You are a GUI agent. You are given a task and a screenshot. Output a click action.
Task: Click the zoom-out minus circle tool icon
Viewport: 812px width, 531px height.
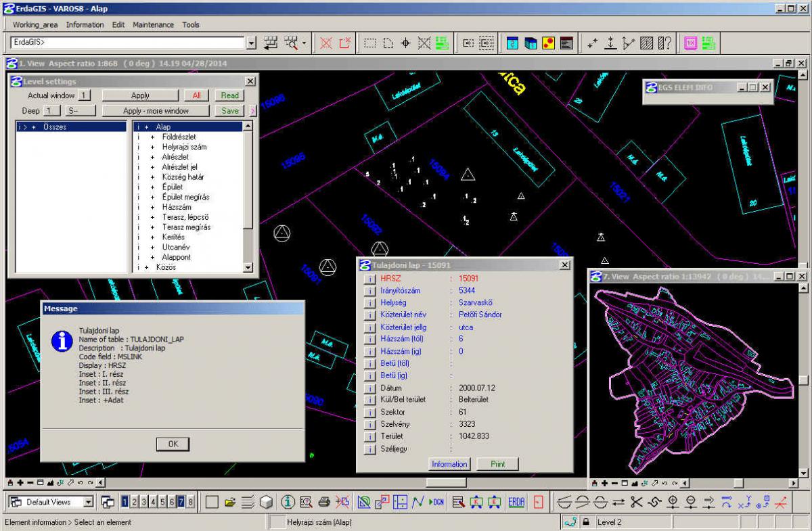coord(691,502)
